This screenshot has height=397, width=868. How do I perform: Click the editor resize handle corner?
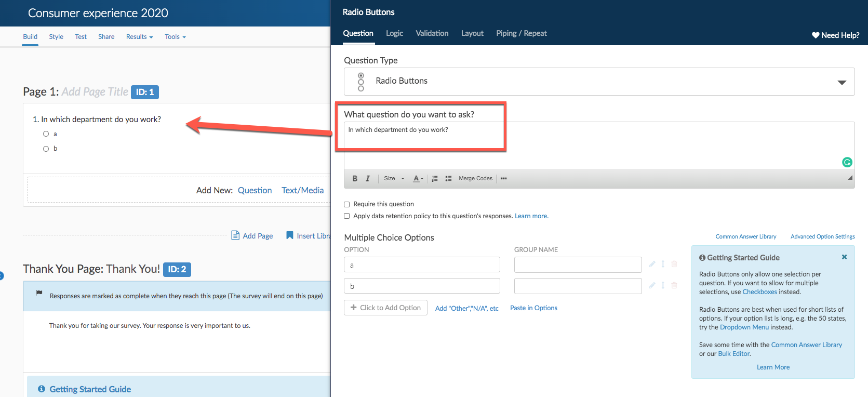tap(850, 178)
